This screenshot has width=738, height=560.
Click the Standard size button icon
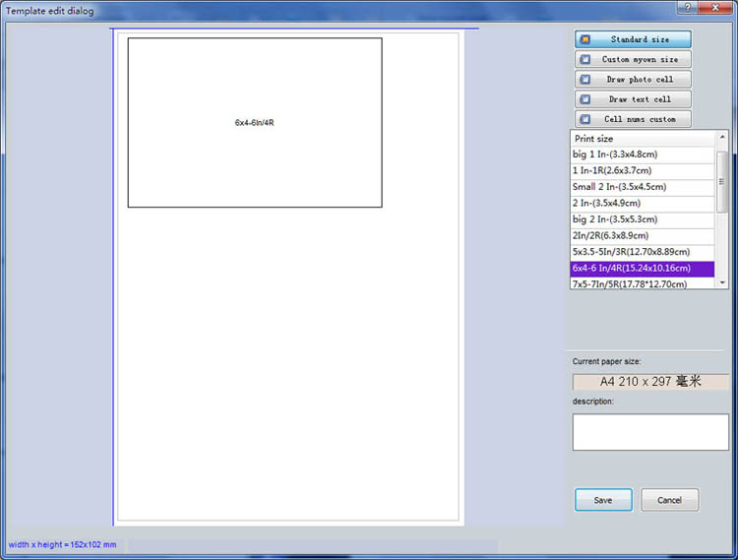585,40
